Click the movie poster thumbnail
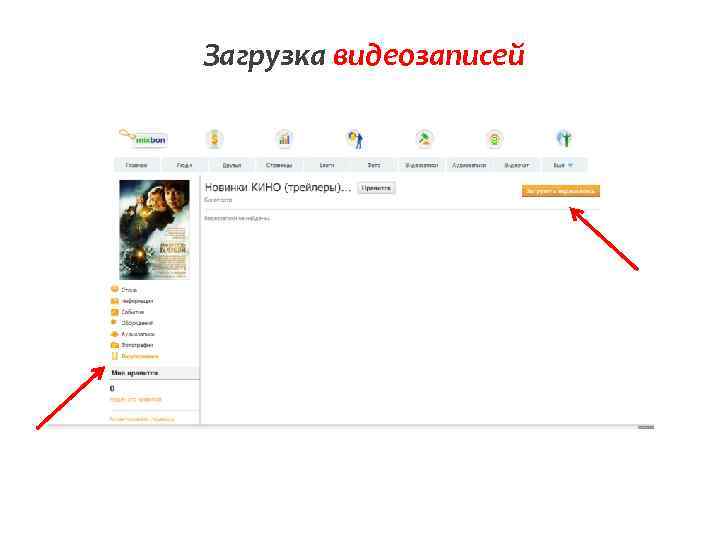 pyautogui.click(x=154, y=230)
